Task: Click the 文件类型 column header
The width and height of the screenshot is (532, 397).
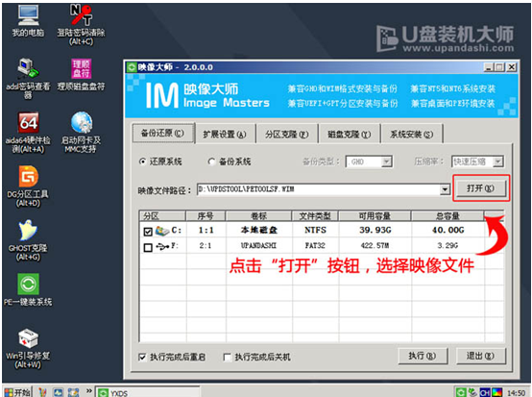Action: click(315, 216)
